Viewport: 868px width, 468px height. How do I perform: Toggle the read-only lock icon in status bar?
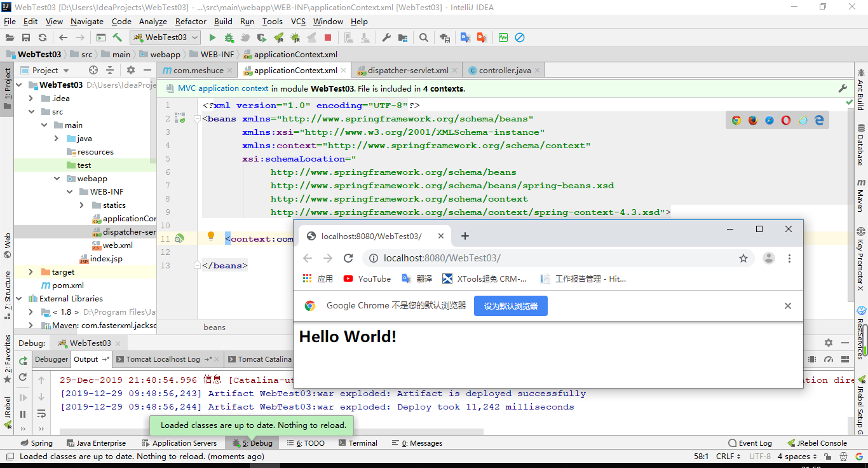pos(829,457)
